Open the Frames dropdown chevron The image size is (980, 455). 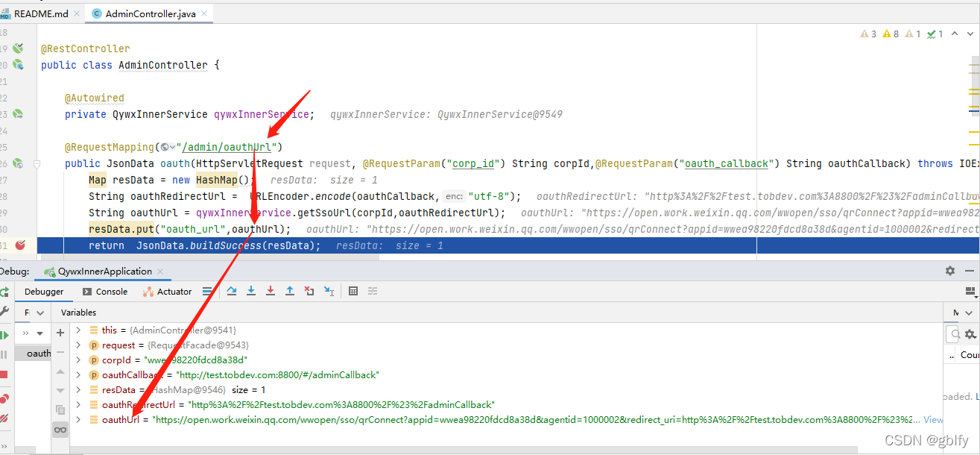tap(41, 313)
